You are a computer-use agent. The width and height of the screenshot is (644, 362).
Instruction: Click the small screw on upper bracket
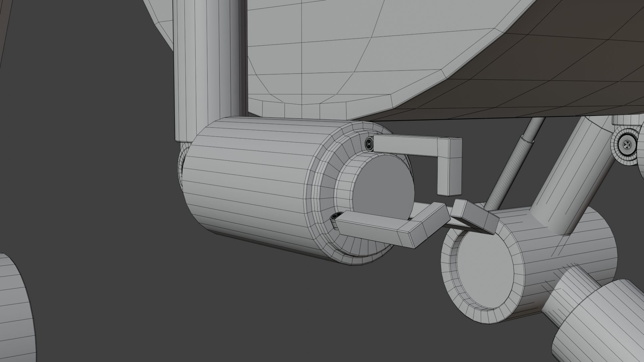pyautogui.click(x=369, y=144)
